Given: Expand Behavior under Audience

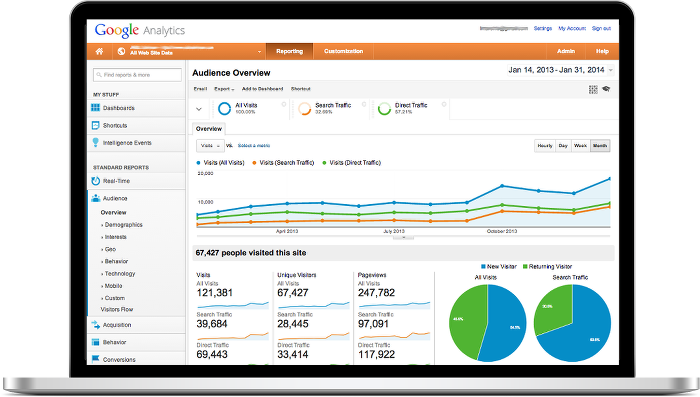Looking at the screenshot, I should click(115, 261).
